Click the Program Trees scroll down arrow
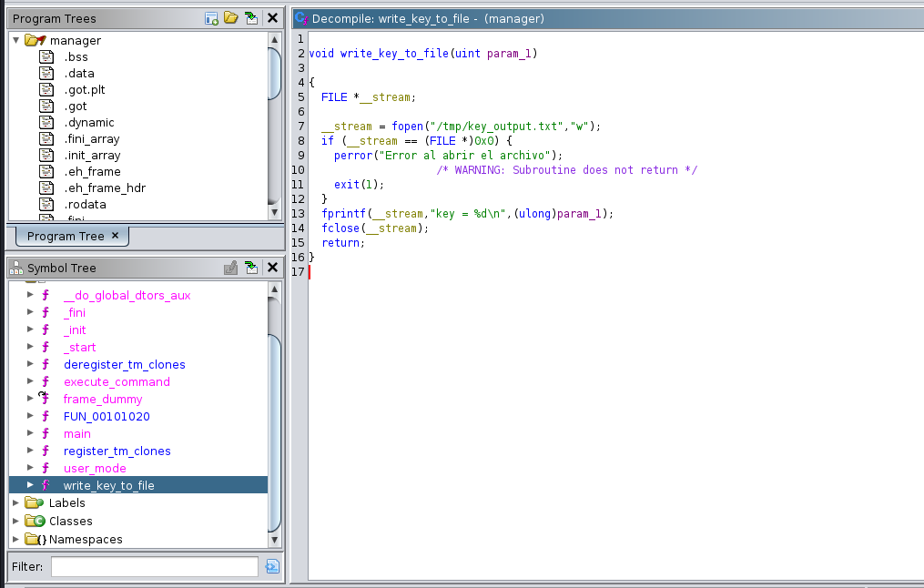Image resolution: width=924 pixels, height=588 pixels. point(274,212)
